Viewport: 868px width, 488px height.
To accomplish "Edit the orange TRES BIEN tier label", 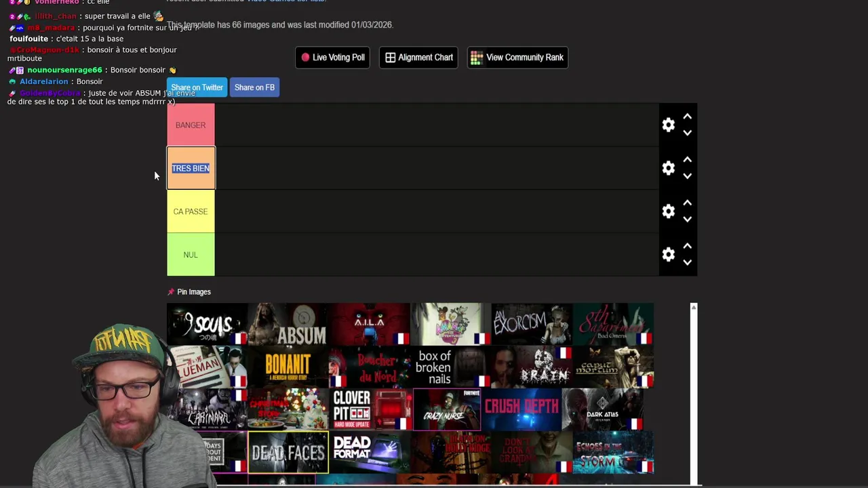I will pyautogui.click(x=191, y=168).
